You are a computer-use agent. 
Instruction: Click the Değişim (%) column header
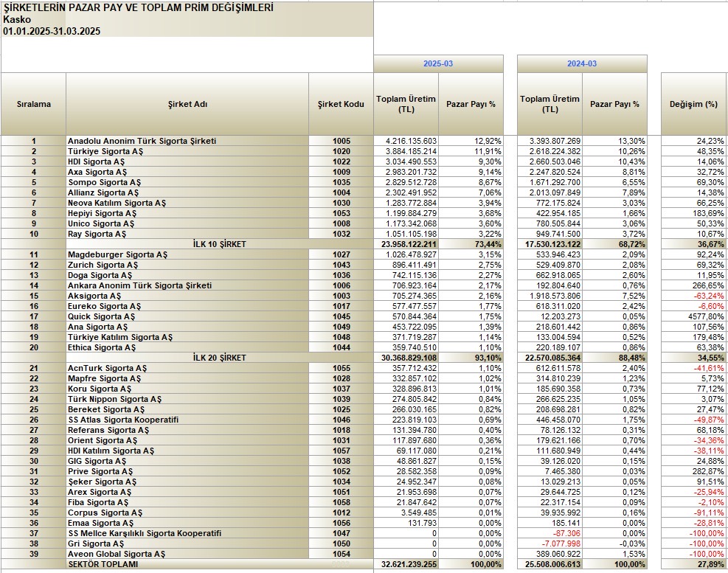(694, 104)
